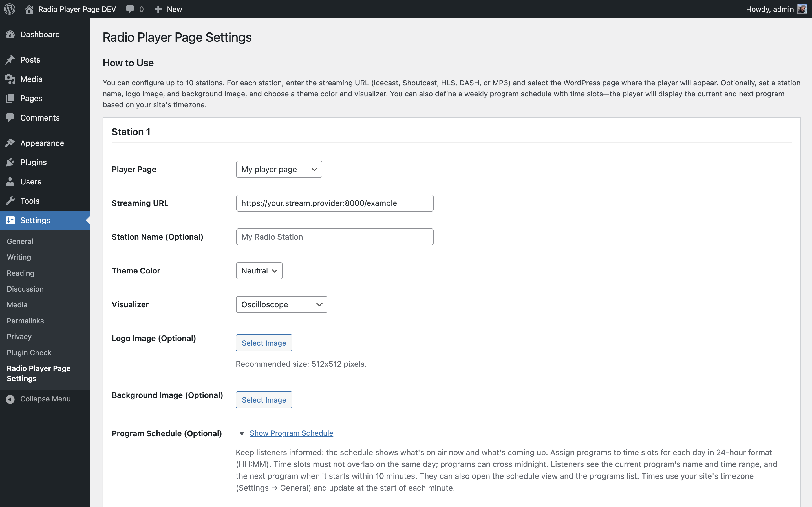The image size is (812, 507).
Task: Click the Tools wrench icon
Action: (x=10, y=201)
